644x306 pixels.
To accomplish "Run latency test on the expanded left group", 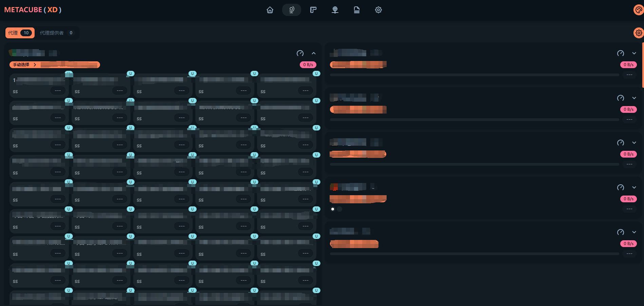I will [300, 53].
